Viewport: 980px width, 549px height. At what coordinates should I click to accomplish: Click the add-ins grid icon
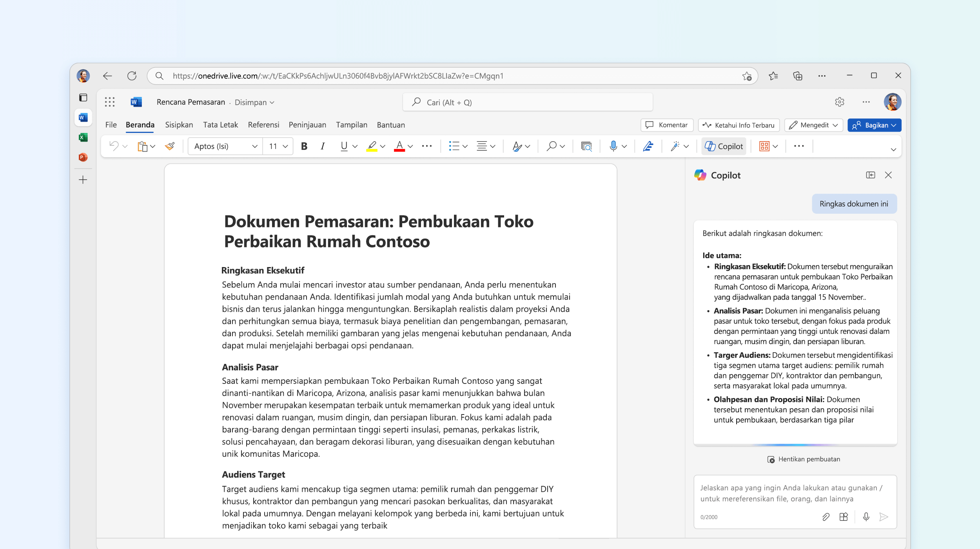[764, 146]
